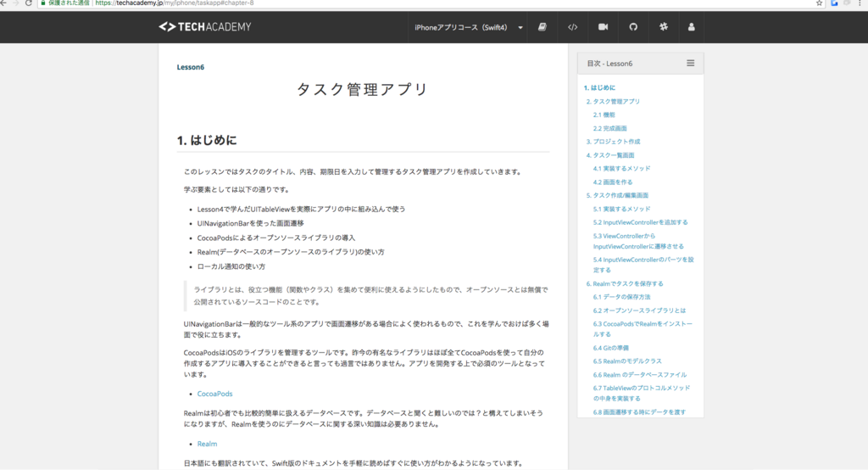868x470 pixels.
Task: Bookmark the page with star icon
Action: click(x=819, y=3)
